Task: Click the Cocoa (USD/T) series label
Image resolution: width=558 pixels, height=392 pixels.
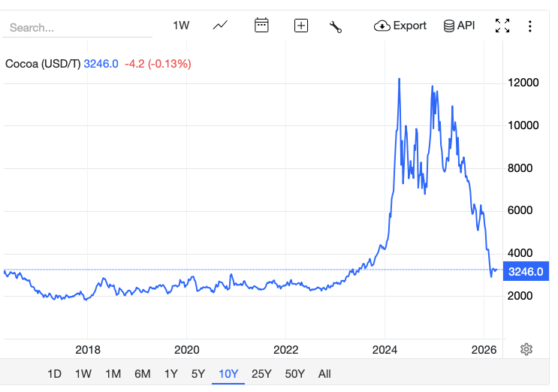Action: click(x=43, y=64)
